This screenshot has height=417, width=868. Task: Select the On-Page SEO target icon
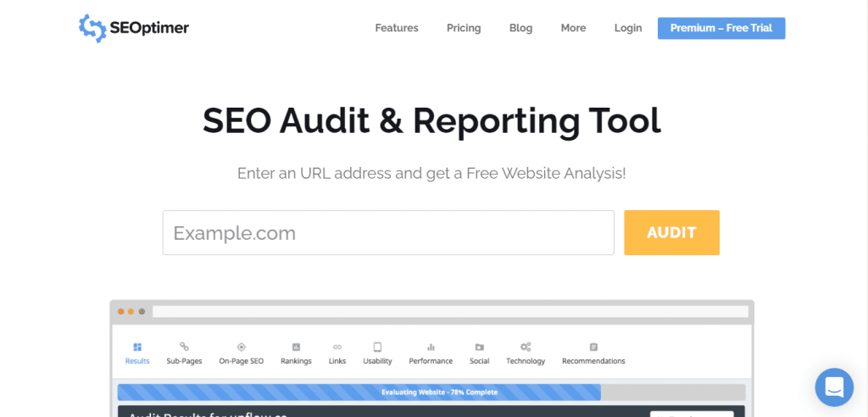[241, 347]
